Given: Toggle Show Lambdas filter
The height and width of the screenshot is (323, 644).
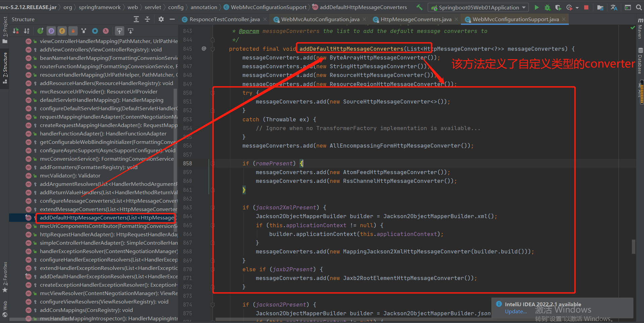Looking at the screenshot, I should click(106, 31).
